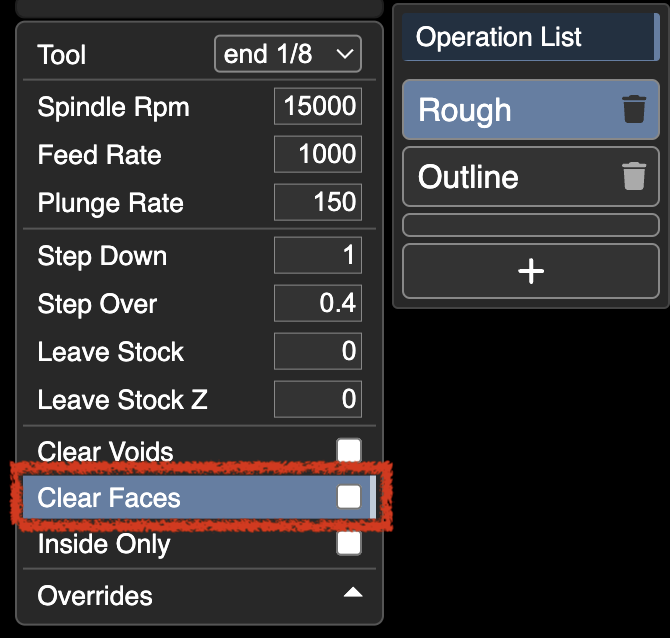Collapse the Overrides section arrow
Screen dimensions: 670x638
353,593
